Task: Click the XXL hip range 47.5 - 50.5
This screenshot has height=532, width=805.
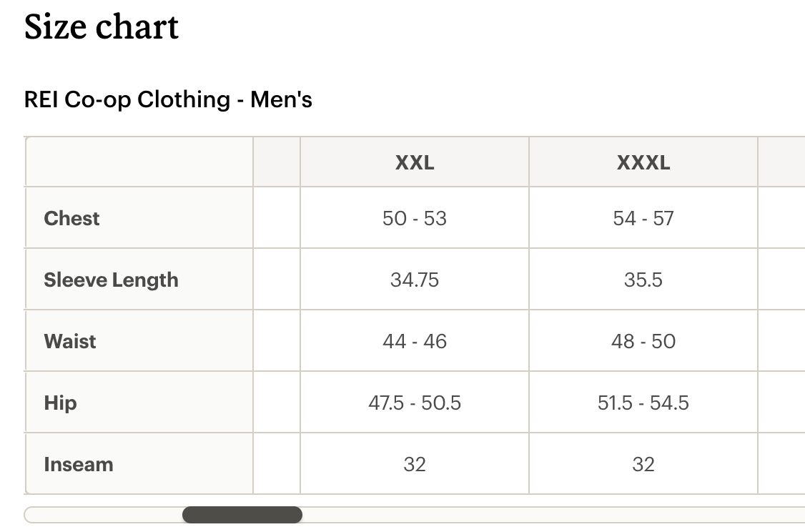Action: pos(415,403)
